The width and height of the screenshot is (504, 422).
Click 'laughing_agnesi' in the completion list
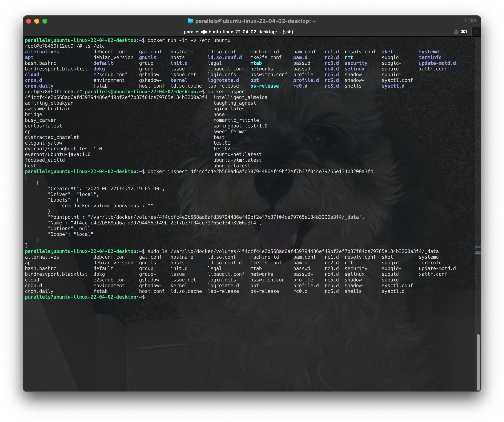coord(234,103)
